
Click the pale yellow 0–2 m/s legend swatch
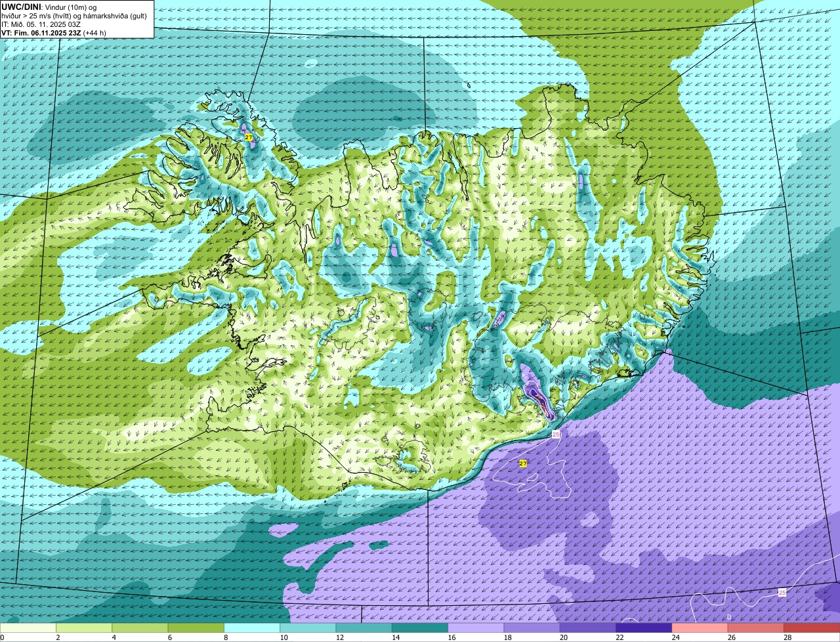click(x=28, y=628)
